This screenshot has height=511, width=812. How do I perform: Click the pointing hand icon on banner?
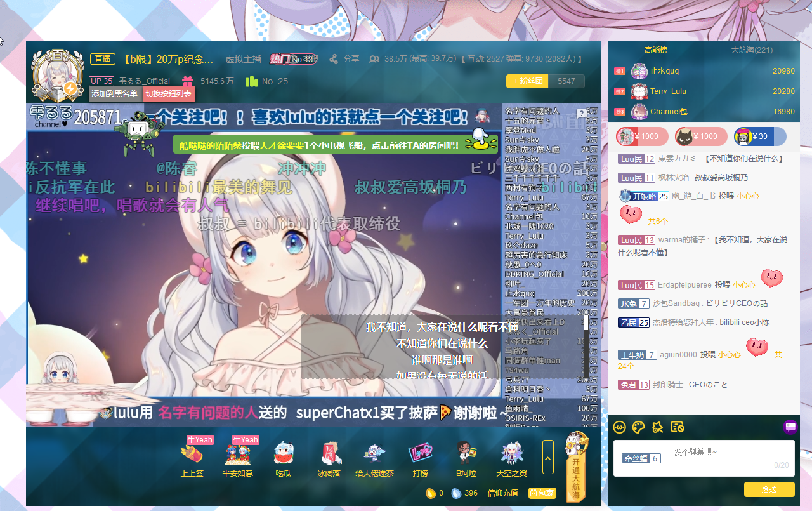coord(481,140)
